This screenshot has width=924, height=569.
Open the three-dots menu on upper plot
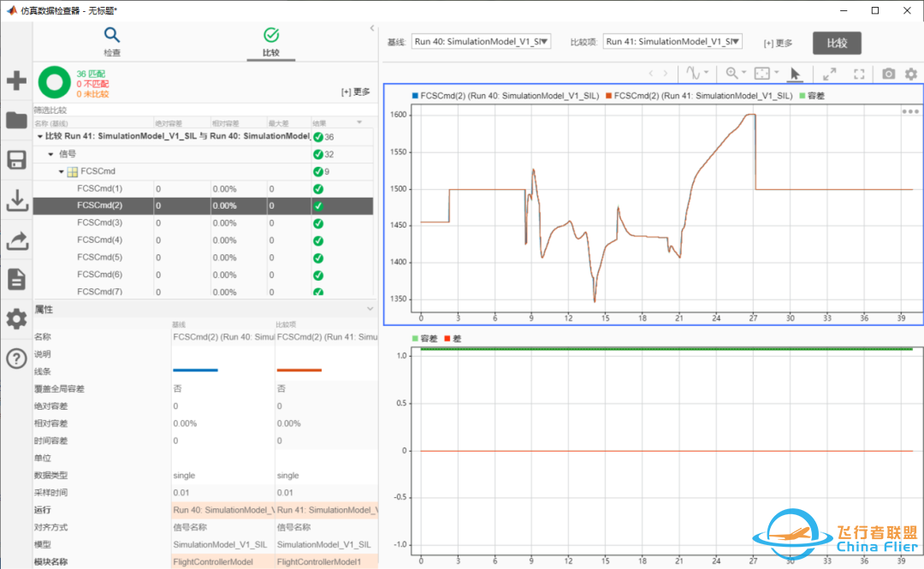point(909,111)
